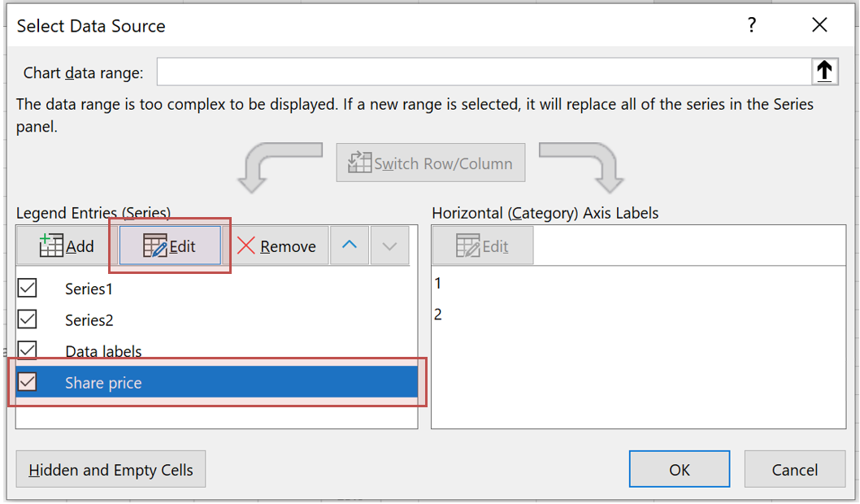Click the collapse dialog range selector arrow

(824, 72)
